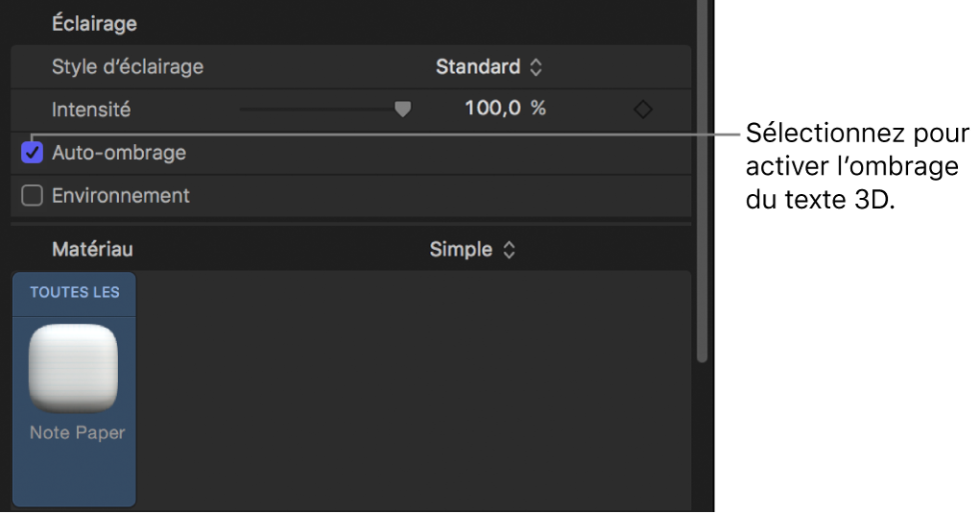Click the Intensité slider track
This screenshot has width=980, height=514.
point(317,110)
